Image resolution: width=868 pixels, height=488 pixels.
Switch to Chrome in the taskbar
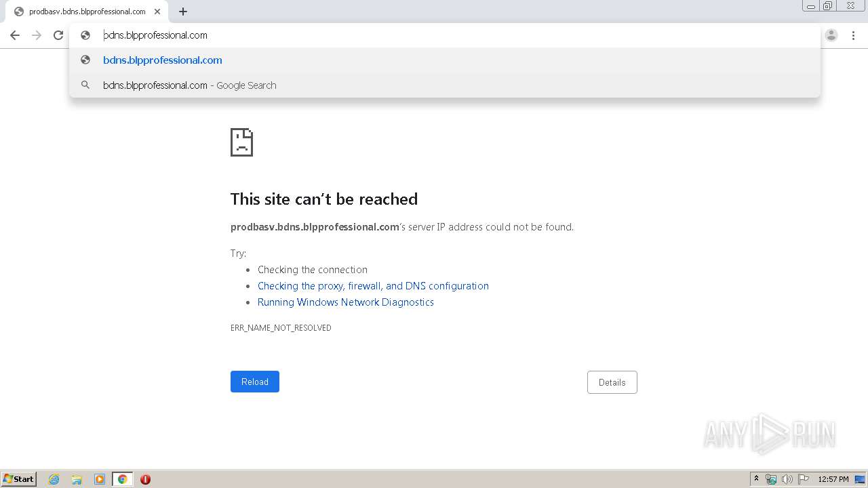(122, 479)
